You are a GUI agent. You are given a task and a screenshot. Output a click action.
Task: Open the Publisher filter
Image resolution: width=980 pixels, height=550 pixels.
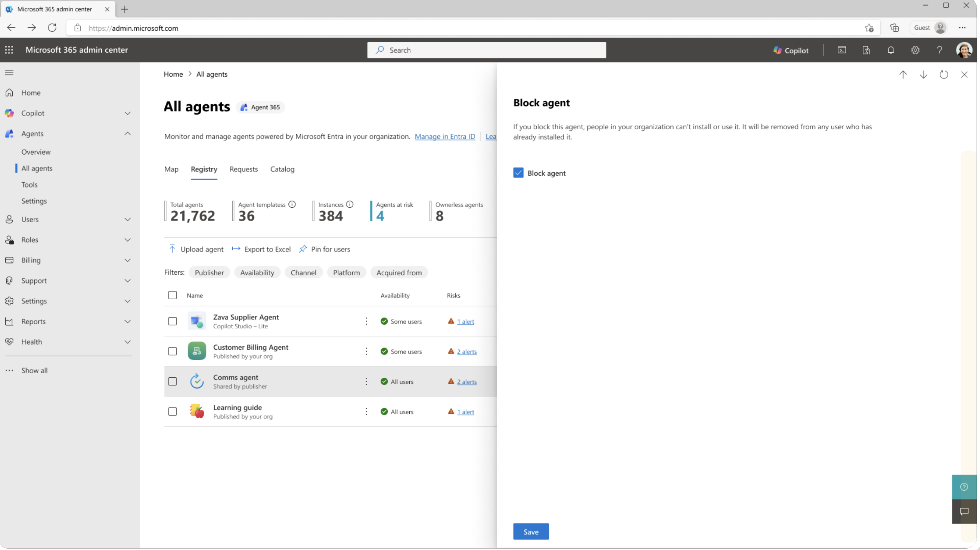tap(209, 272)
